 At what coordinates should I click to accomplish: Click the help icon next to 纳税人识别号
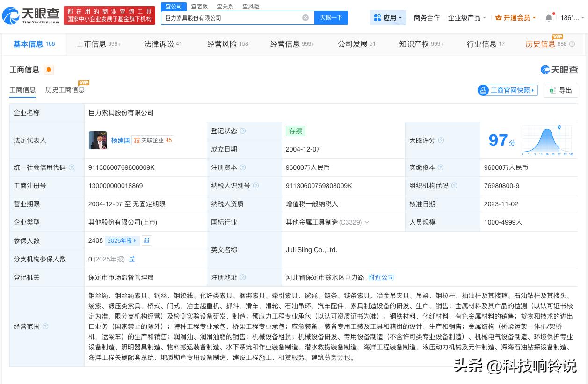click(x=256, y=186)
